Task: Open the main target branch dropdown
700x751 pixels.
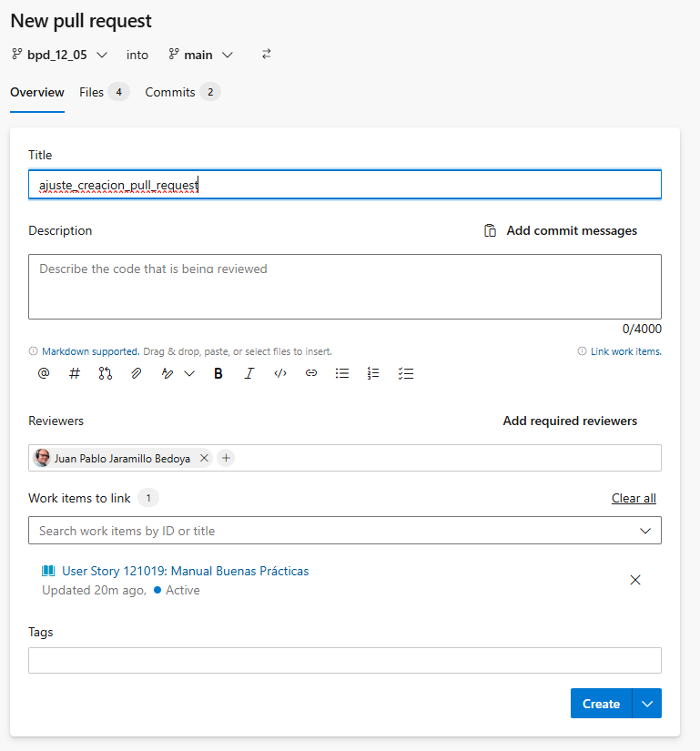Action: point(201,55)
